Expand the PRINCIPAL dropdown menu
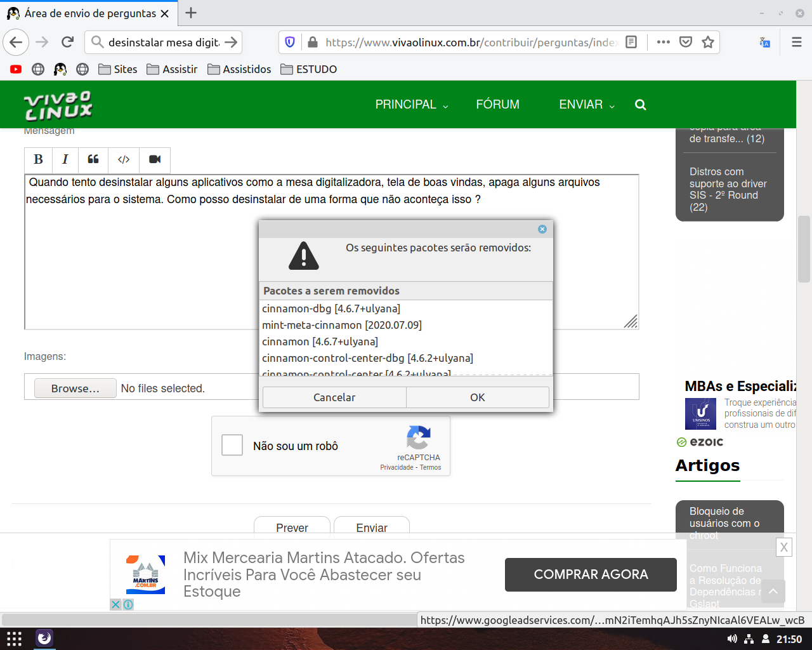This screenshot has width=812, height=650. [x=411, y=105]
